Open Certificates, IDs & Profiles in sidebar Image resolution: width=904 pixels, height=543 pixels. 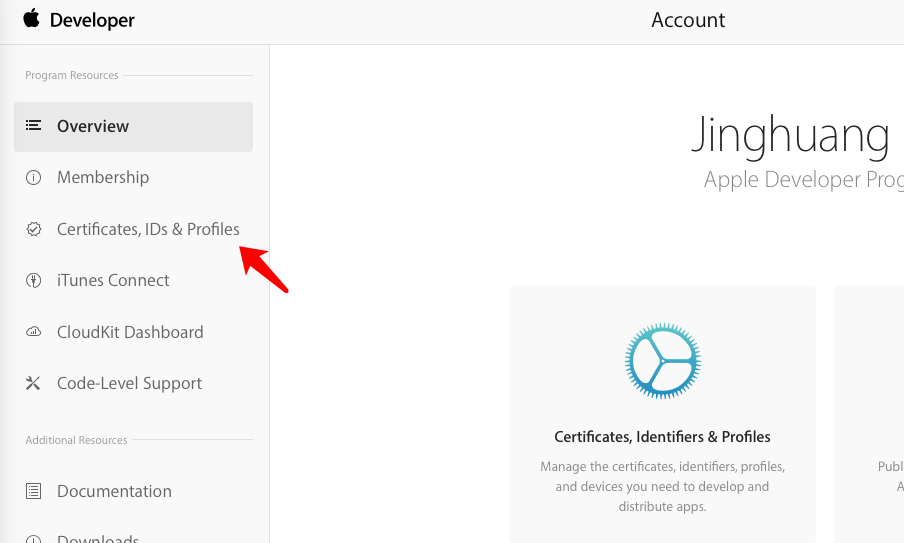148,229
